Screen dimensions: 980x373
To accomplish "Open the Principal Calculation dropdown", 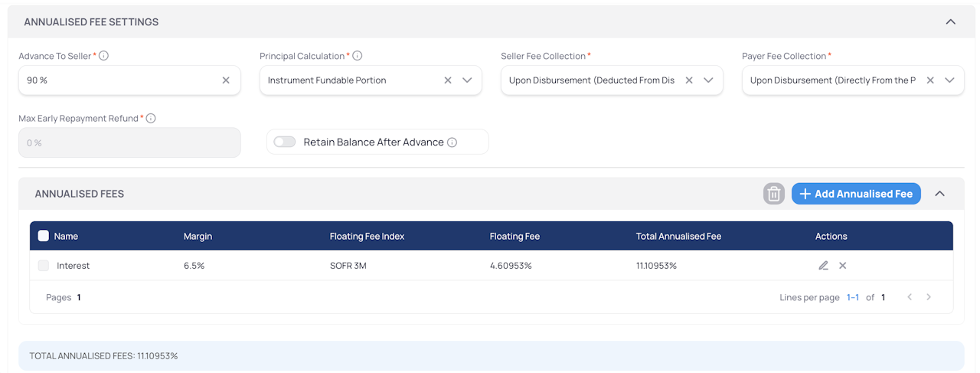I will [x=467, y=80].
